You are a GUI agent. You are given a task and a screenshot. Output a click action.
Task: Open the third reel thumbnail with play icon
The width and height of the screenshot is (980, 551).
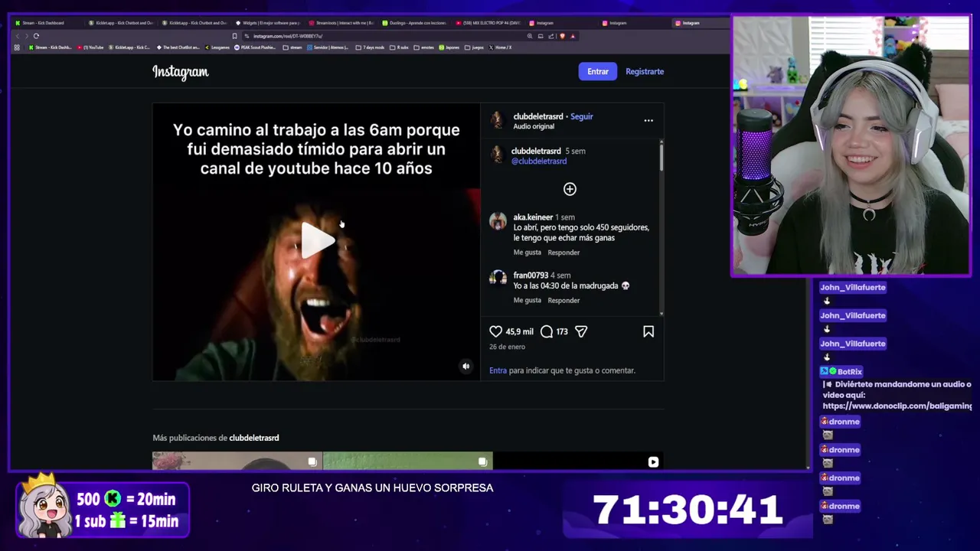point(579,461)
